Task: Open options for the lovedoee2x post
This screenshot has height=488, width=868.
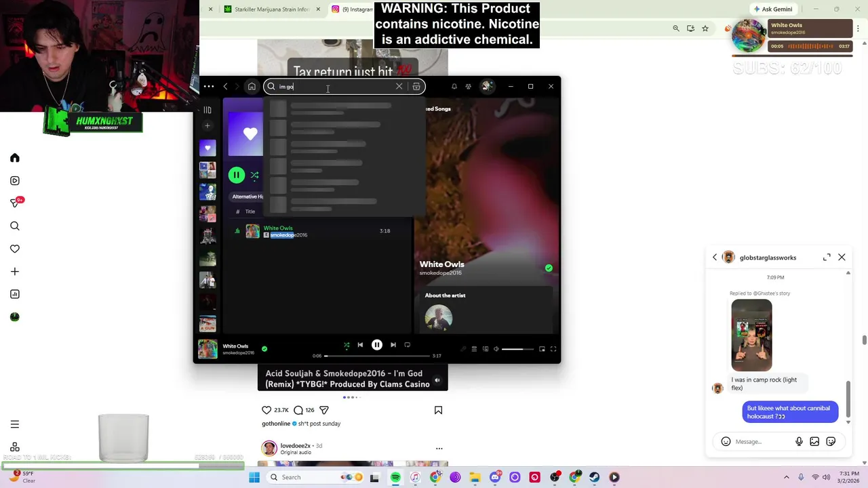Action: [439, 449]
